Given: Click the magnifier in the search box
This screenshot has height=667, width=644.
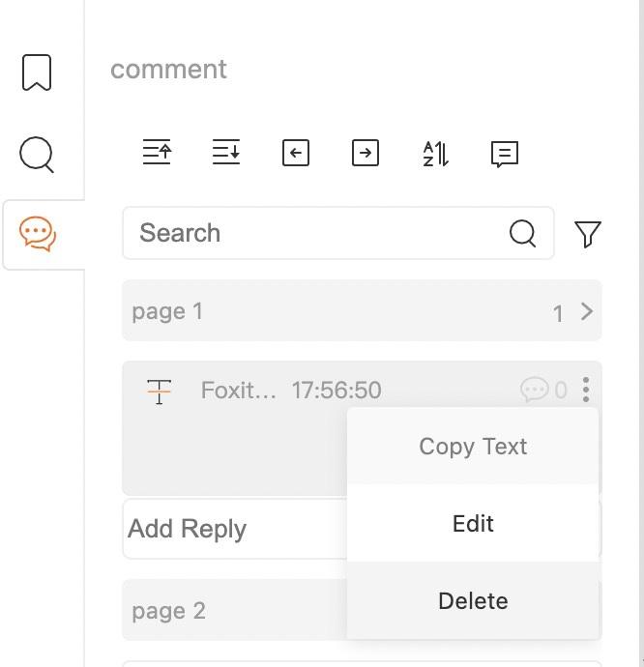Looking at the screenshot, I should point(522,233).
